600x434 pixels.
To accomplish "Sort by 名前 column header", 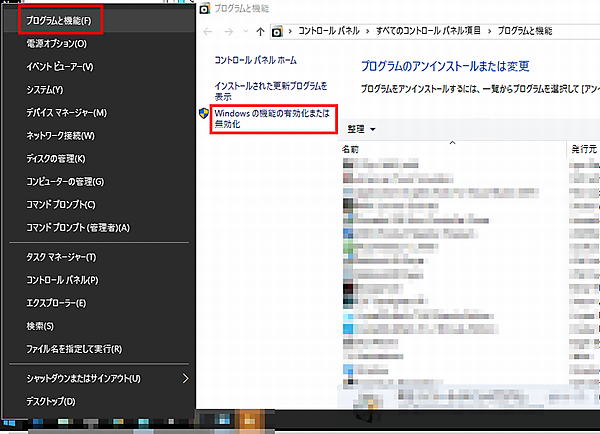I will pyautogui.click(x=350, y=149).
